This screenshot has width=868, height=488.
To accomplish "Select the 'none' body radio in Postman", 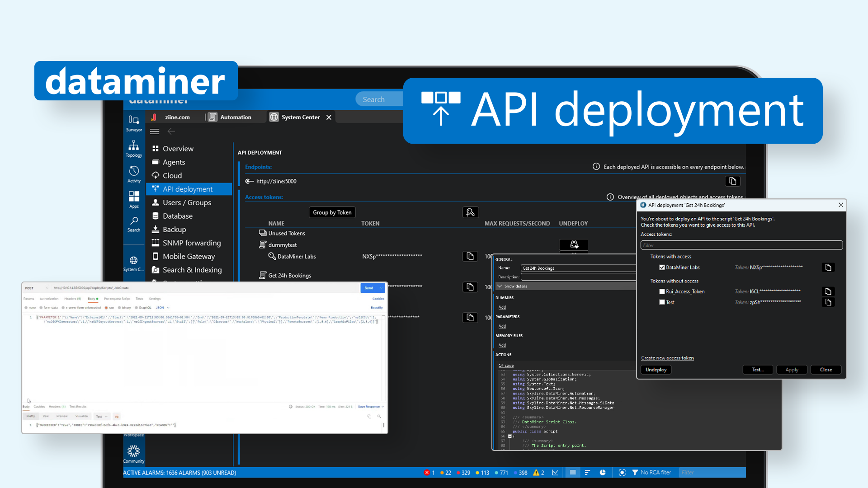I will click(x=26, y=308).
